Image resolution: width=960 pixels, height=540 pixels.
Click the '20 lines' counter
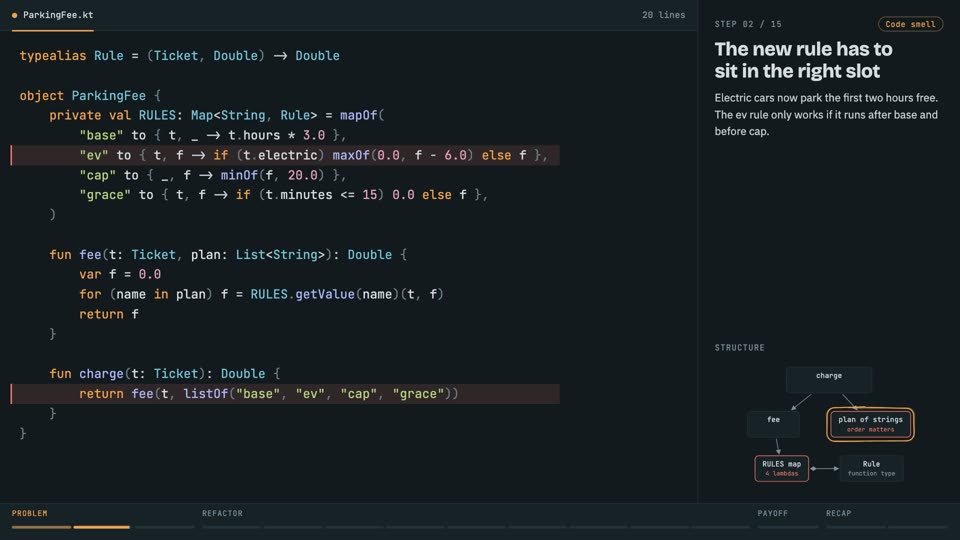pyautogui.click(x=663, y=15)
